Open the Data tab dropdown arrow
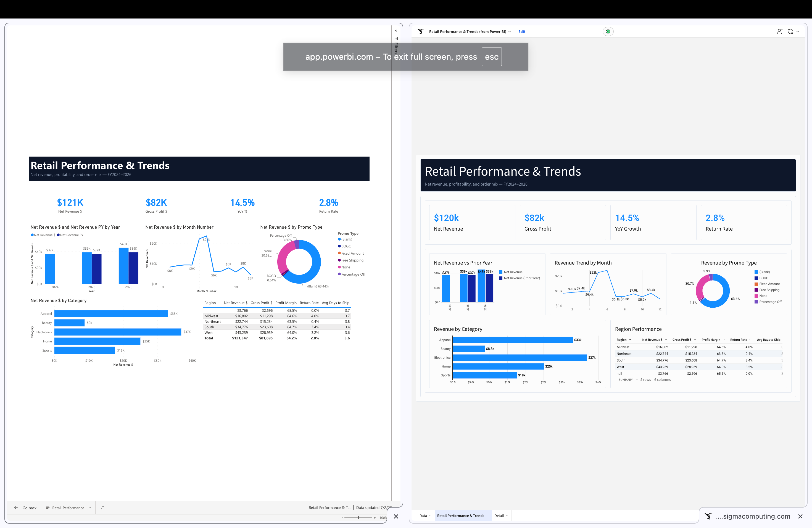The height and width of the screenshot is (528, 812). click(430, 516)
